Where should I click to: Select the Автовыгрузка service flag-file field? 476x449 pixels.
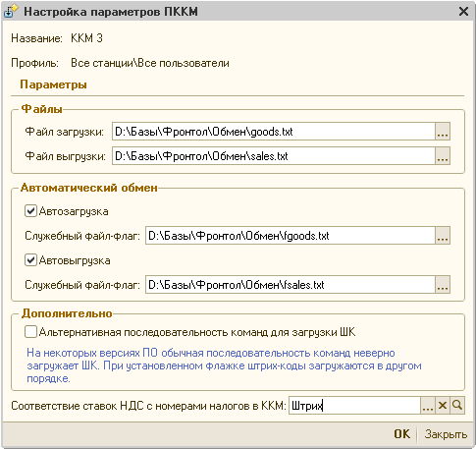291,285
